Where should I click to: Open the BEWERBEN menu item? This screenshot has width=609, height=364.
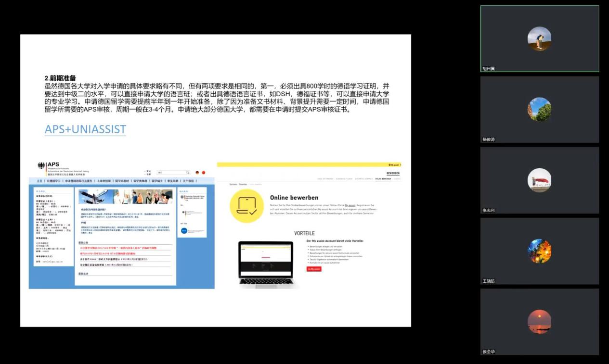tap(393, 173)
